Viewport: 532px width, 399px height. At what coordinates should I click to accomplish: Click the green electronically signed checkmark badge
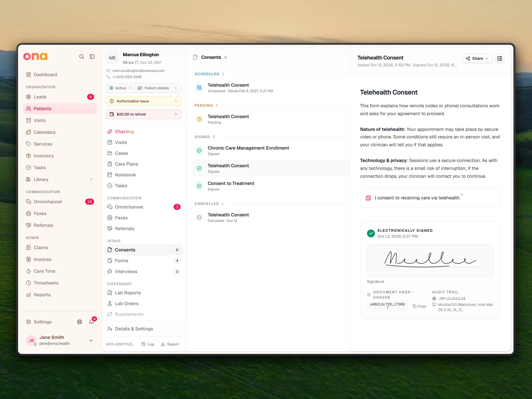pos(371,233)
